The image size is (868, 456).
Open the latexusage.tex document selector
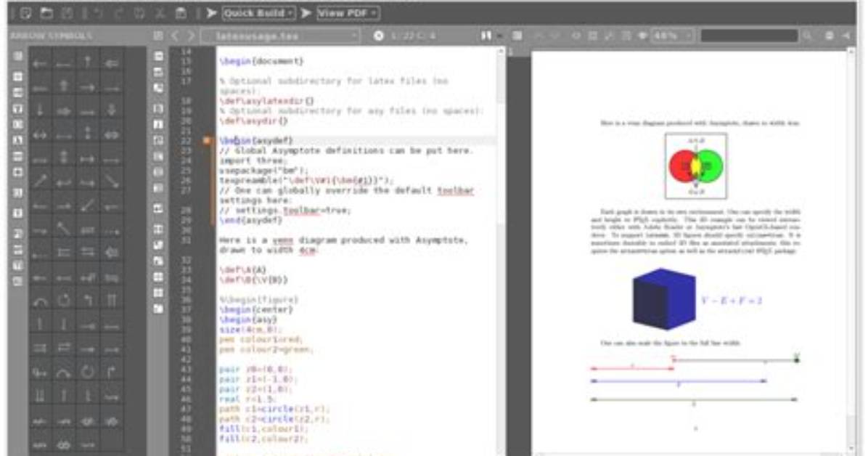pyautogui.click(x=280, y=36)
